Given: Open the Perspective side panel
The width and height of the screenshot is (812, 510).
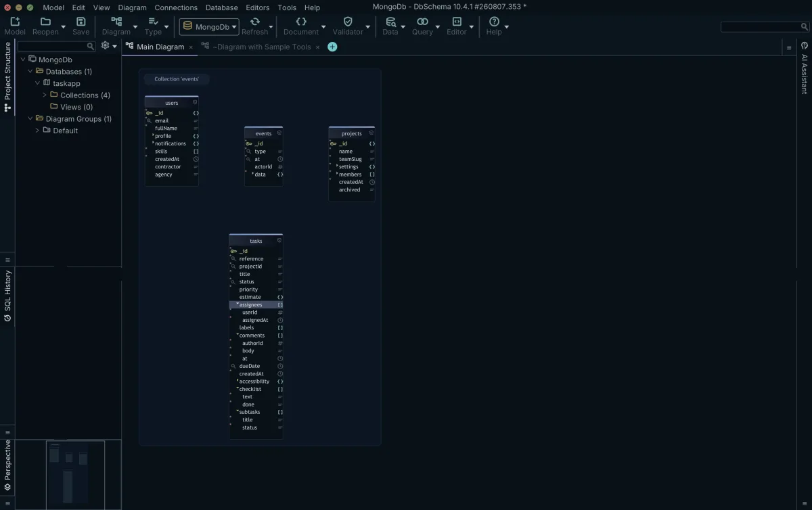Looking at the screenshot, I should click(x=7, y=465).
